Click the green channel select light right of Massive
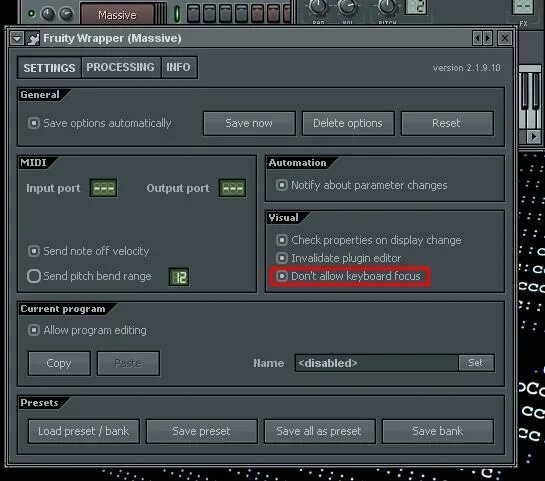 tap(177, 14)
